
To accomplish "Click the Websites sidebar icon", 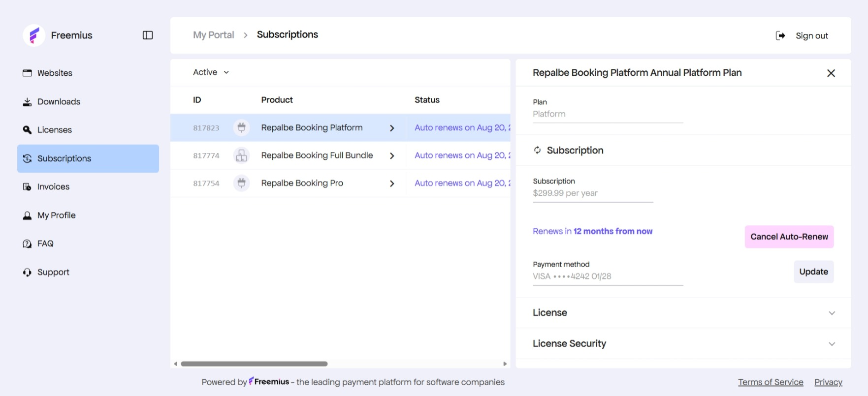I will tap(27, 73).
